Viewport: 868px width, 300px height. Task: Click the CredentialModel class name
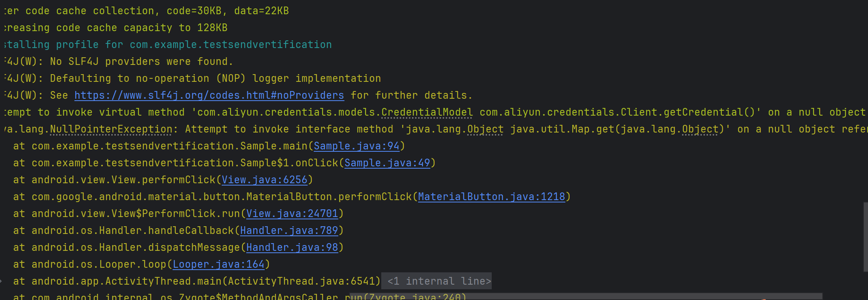[x=427, y=112]
